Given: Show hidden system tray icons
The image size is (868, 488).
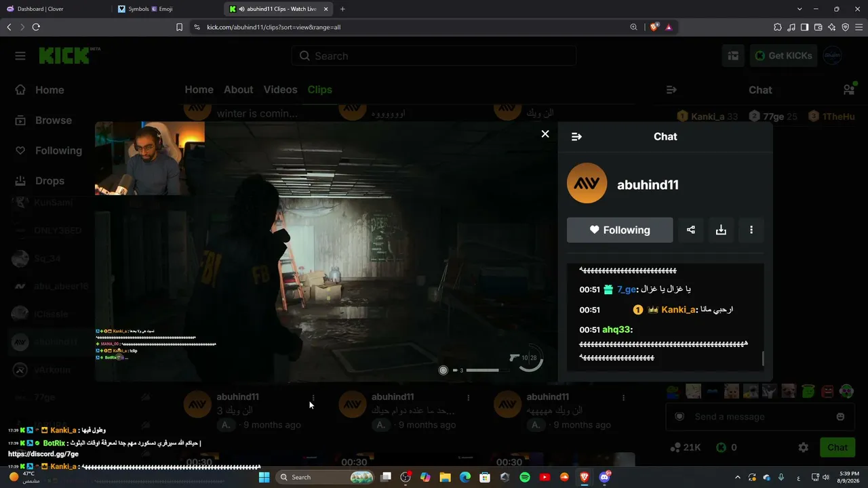Looking at the screenshot, I should pyautogui.click(x=738, y=477).
